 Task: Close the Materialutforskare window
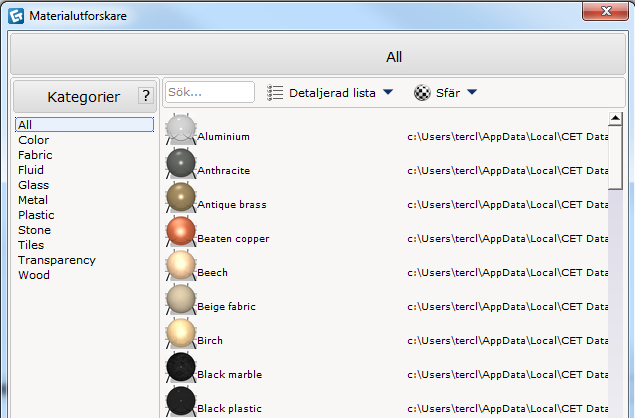605,11
